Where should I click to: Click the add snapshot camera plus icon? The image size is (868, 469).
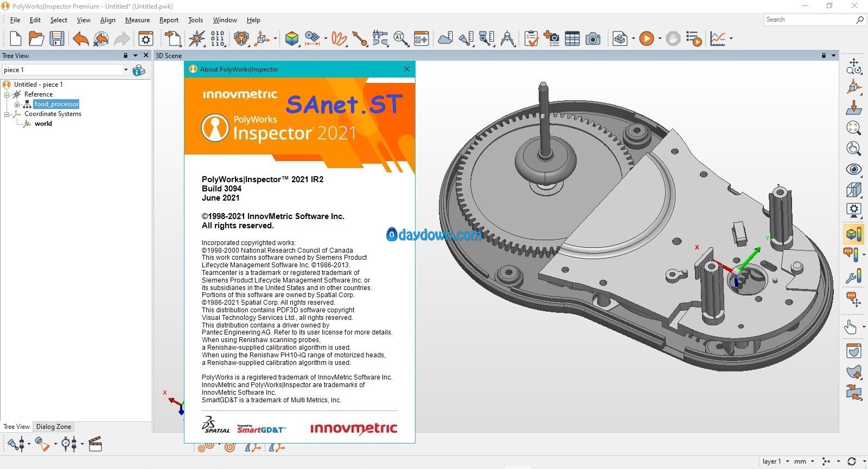pyautogui.click(x=551, y=38)
